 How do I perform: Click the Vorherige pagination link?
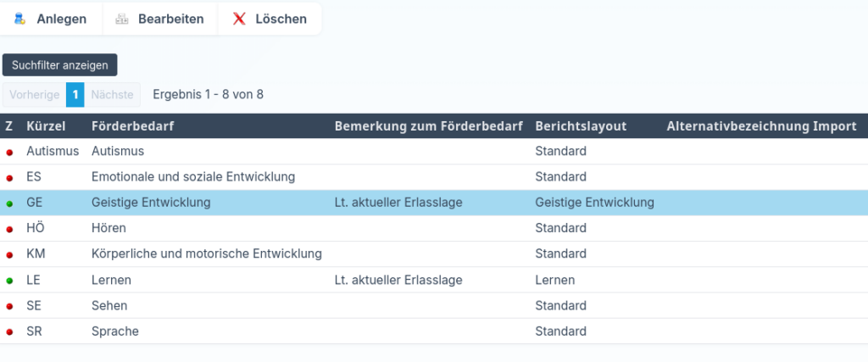click(35, 94)
